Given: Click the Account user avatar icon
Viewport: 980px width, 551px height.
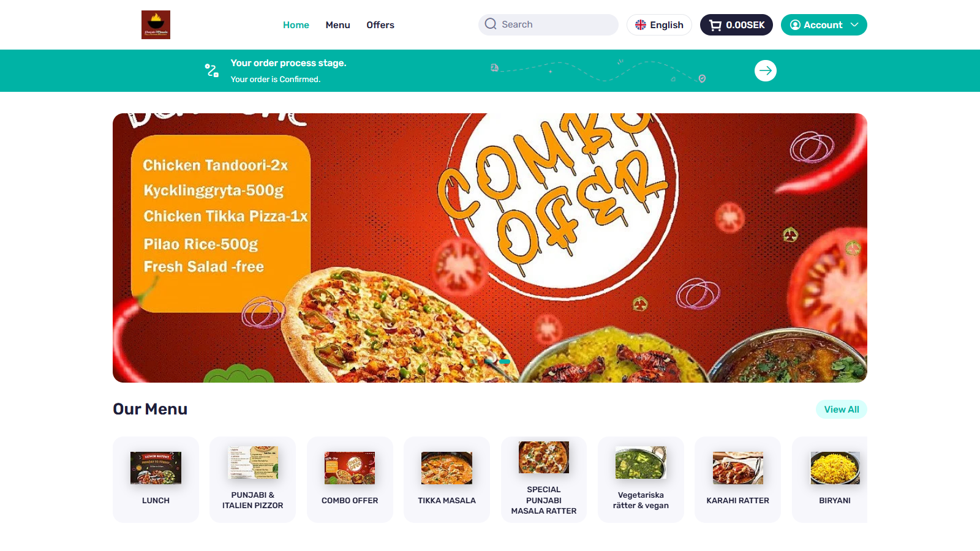Looking at the screenshot, I should [795, 25].
